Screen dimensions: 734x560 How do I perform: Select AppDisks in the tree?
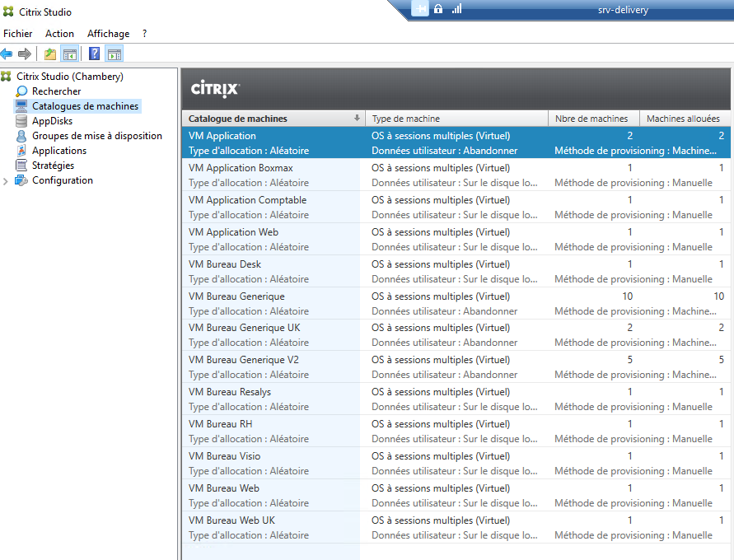tap(52, 121)
